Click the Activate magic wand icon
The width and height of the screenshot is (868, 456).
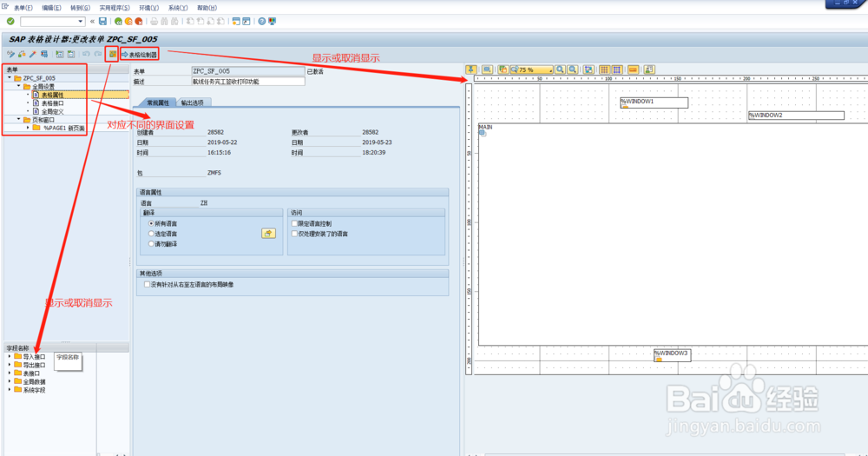pyautogui.click(x=33, y=54)
